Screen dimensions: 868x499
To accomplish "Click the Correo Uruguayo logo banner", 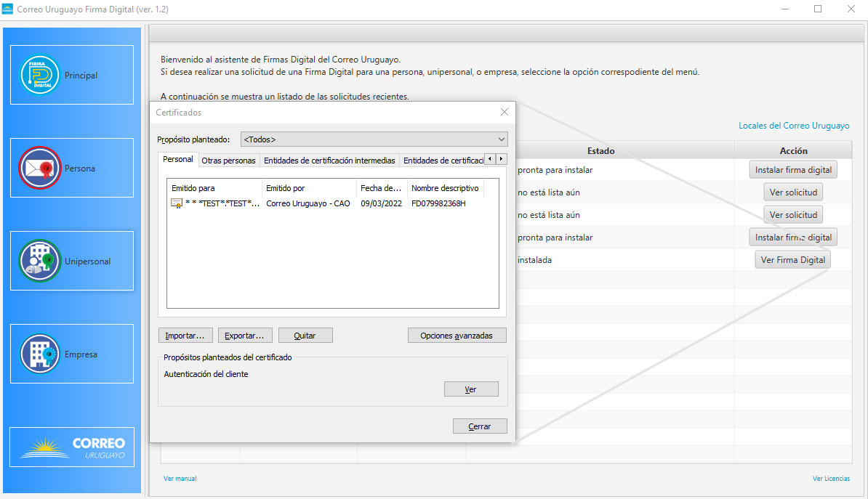I will click(72, 447).
